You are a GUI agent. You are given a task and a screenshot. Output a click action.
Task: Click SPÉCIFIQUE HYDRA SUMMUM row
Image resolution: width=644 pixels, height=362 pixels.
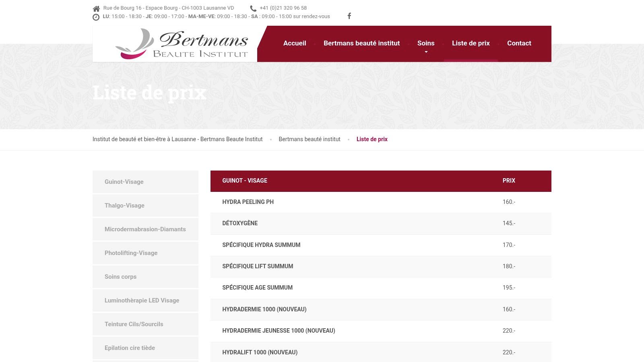(381, 245)
